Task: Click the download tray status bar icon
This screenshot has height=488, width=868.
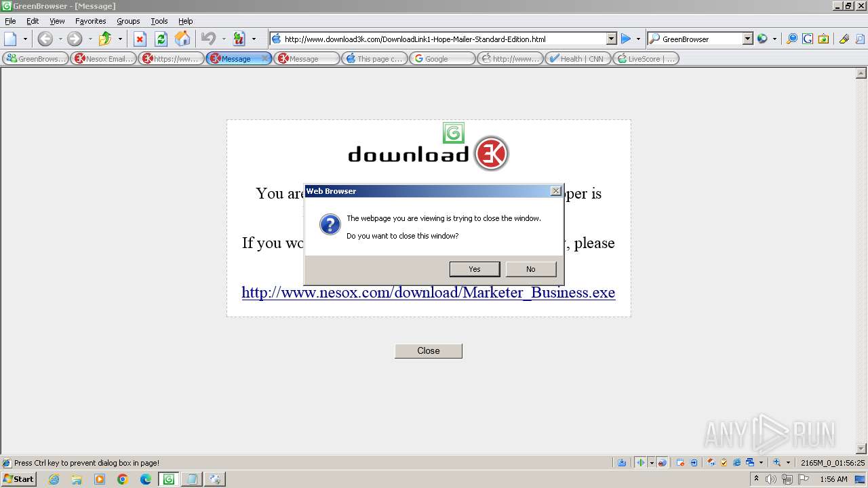Action: pos(622,463)
